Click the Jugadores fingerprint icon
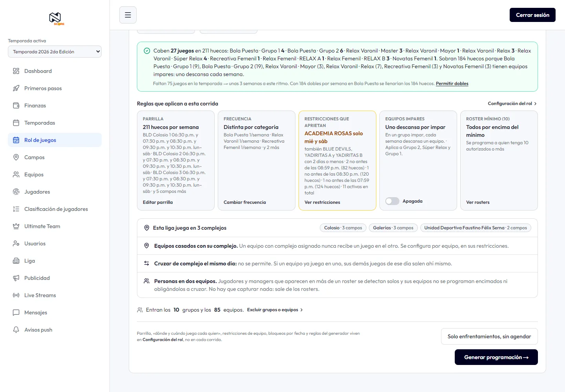 point(16,192)
